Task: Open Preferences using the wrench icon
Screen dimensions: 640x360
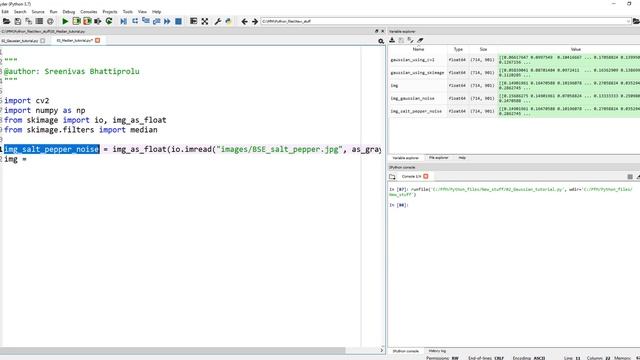Action: coord(218,21)
